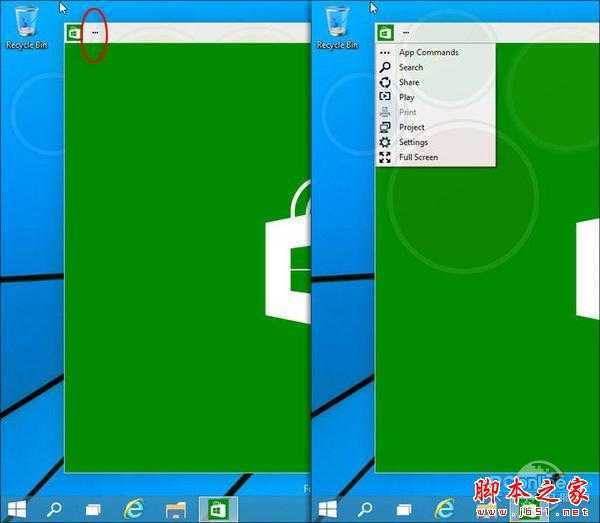Click Play in the Store dropdown menu

coord(436,97)
